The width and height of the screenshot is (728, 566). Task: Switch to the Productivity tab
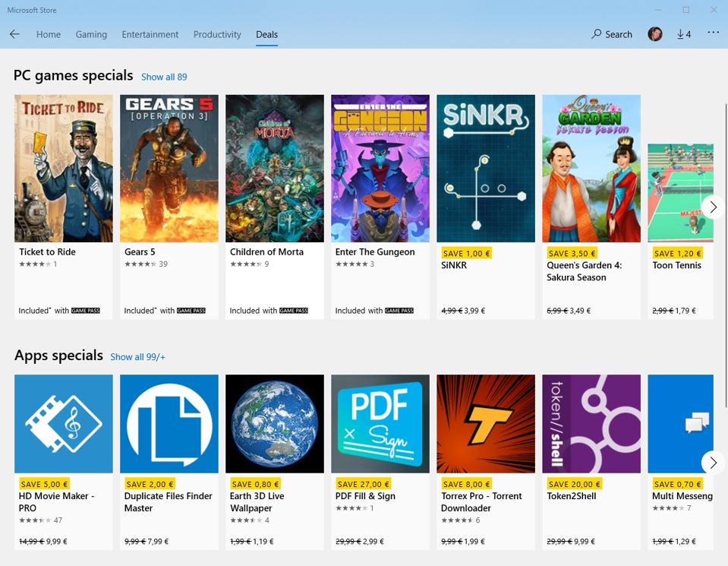[x=217, y=34]
